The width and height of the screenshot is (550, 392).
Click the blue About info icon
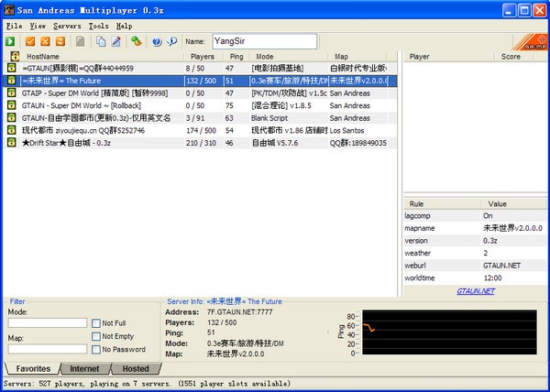[x=172, y=41]
